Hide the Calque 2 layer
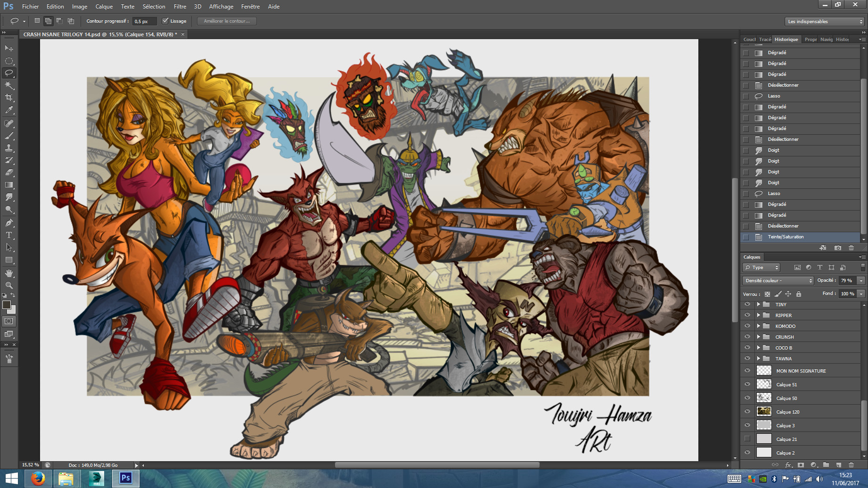This screenshot has width=868, height=488. click(747, 453)
